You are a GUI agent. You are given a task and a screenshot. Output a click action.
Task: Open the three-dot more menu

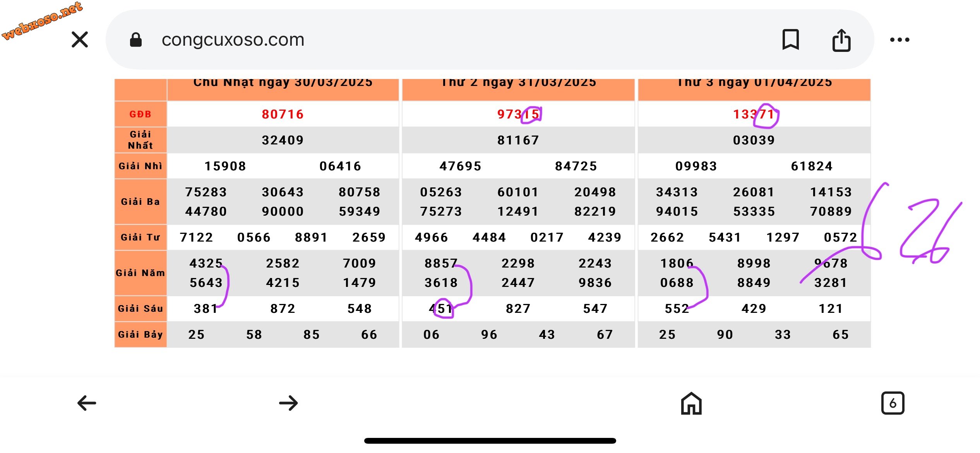tap(899, 39)
